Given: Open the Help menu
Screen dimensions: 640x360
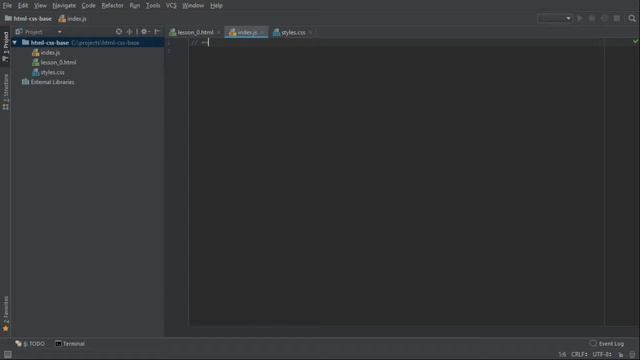Looking at the screenshot, I should [x=216, y=6].
